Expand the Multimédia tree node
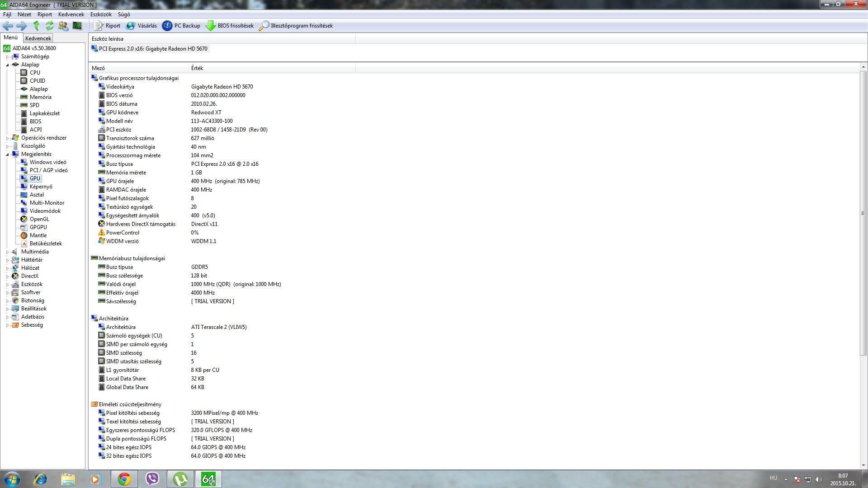 point(7,252)
